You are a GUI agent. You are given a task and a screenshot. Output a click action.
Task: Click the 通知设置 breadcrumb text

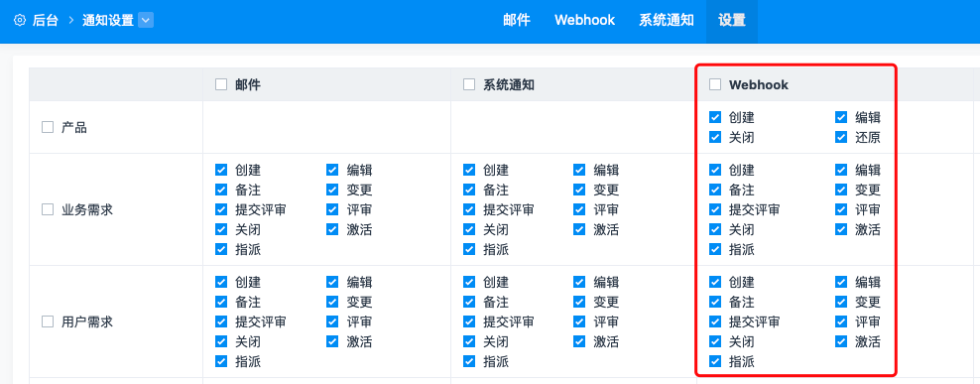108,20
